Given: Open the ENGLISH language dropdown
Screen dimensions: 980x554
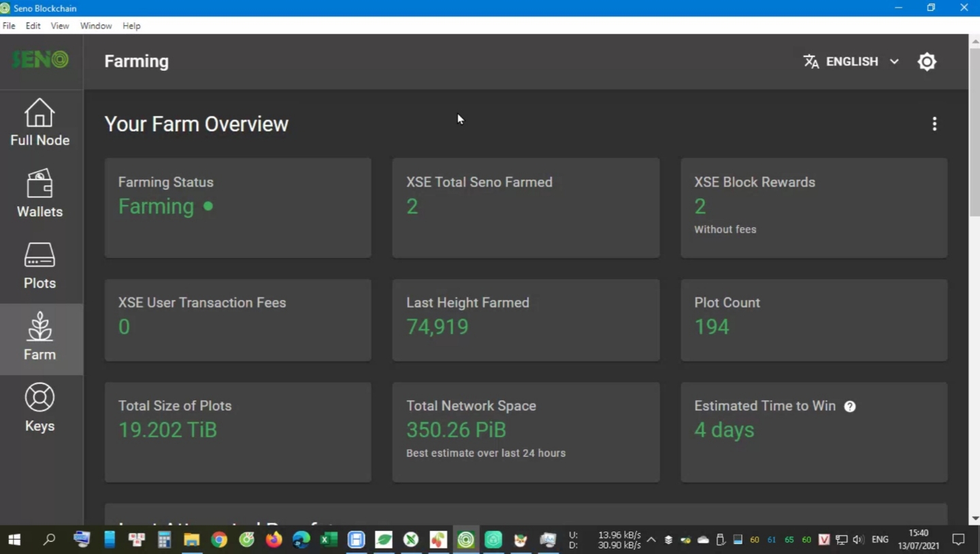Looking at the screenshot, I should (x=851, y=62).
